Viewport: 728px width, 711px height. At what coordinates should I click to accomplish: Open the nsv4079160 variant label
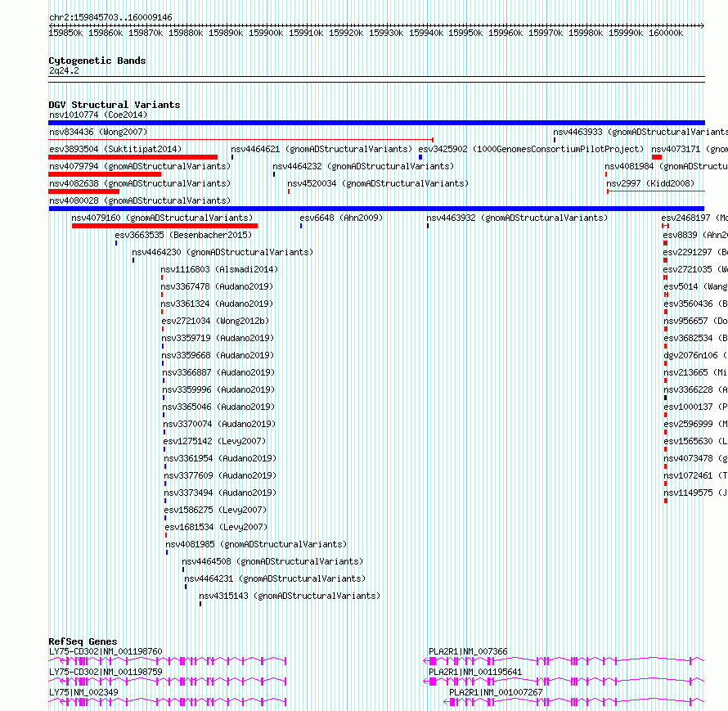162,218
